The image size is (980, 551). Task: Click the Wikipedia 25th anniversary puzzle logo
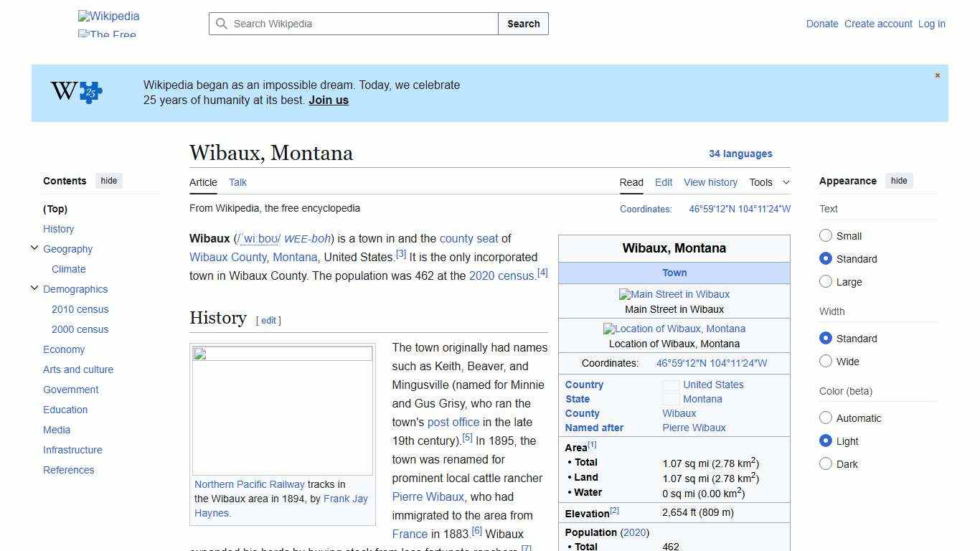click(74, 92)
